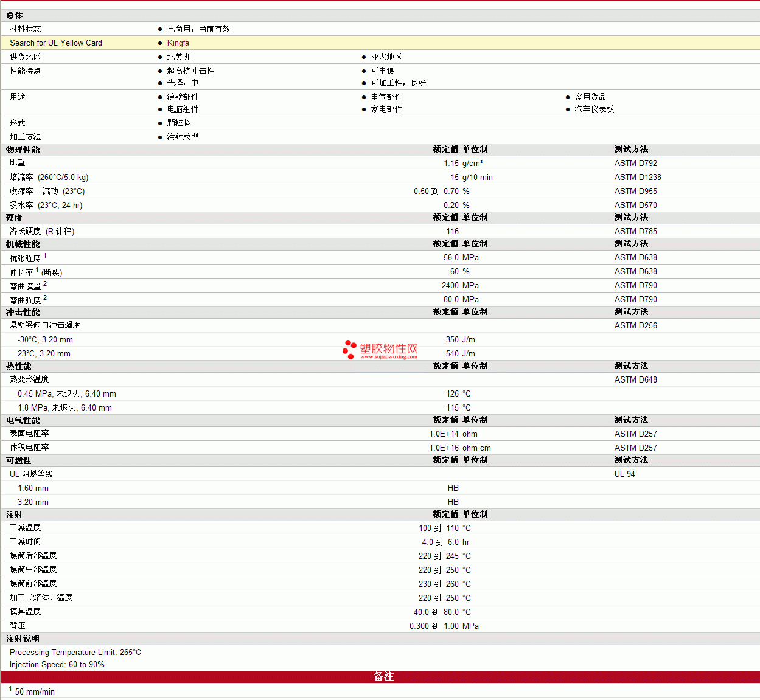
Task: Click the '螺筒中部温度' row label
Action: coord(33,570)
